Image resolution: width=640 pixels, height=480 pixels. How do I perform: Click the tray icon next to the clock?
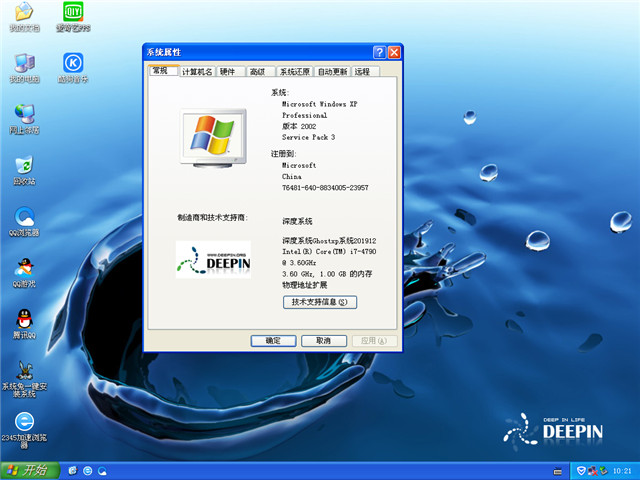603,471
